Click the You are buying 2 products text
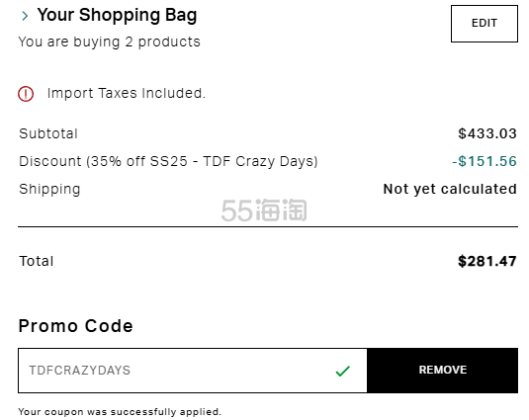Image resolution: width=529 pixels, height=420 pixels. point(110,42)
